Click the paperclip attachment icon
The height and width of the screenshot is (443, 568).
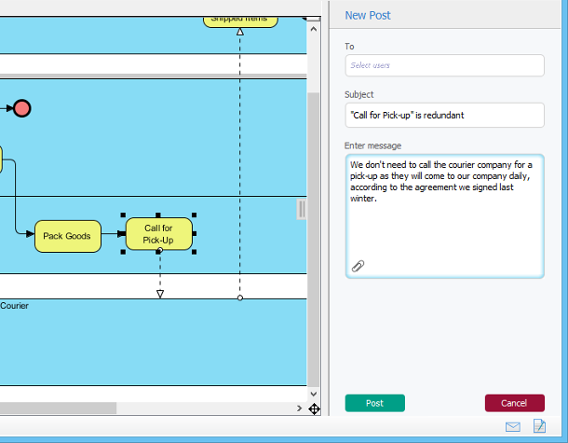tap(358, 266)
